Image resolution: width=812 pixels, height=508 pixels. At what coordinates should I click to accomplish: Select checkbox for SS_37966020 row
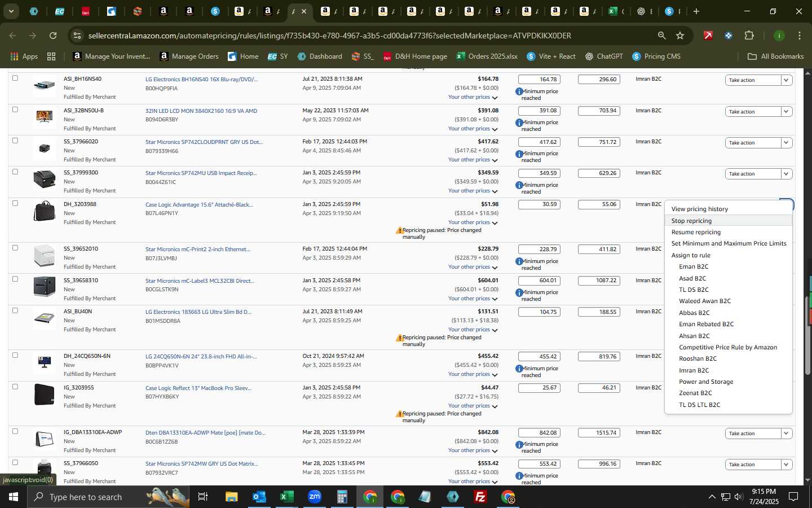tap(15, 141)
